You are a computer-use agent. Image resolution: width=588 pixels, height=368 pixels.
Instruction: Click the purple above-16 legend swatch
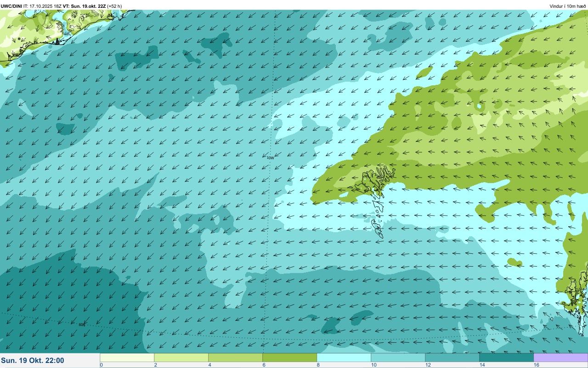coord(561,357)
